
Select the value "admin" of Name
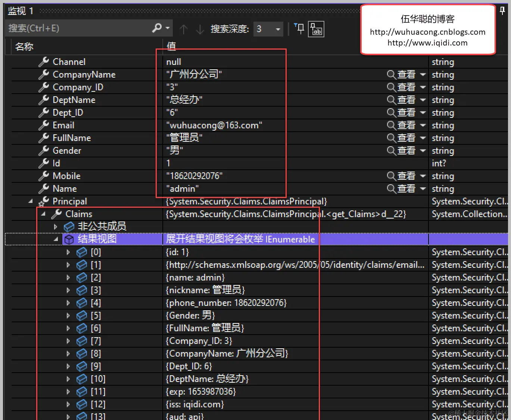(x=183, y=189)
